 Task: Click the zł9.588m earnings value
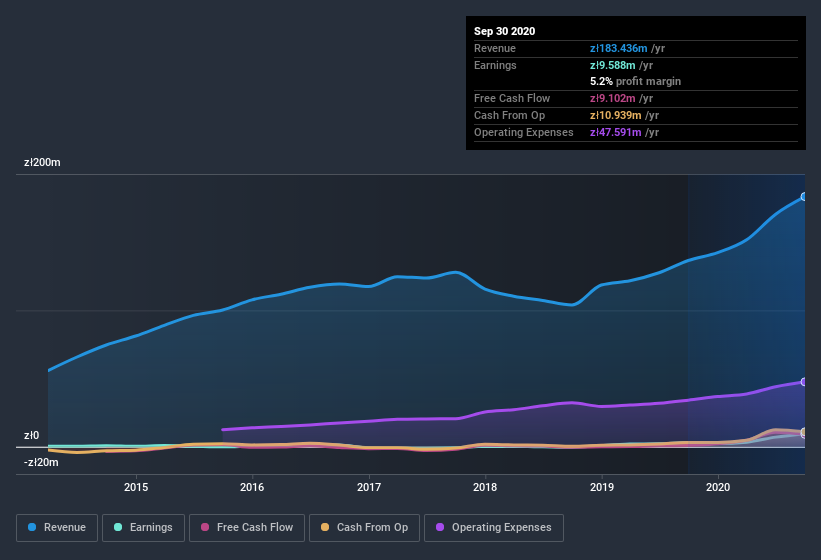pos(613,65)
